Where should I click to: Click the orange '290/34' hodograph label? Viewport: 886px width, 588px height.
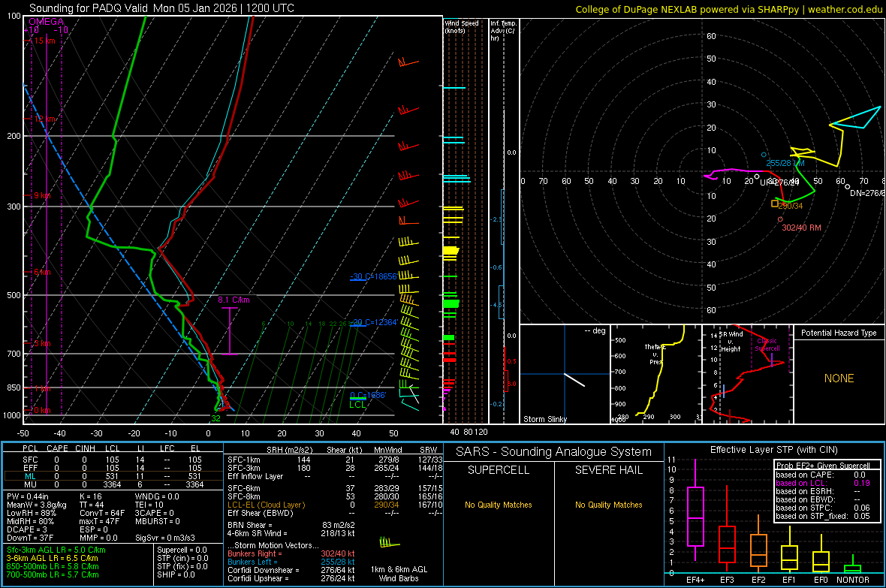[791, 206]
